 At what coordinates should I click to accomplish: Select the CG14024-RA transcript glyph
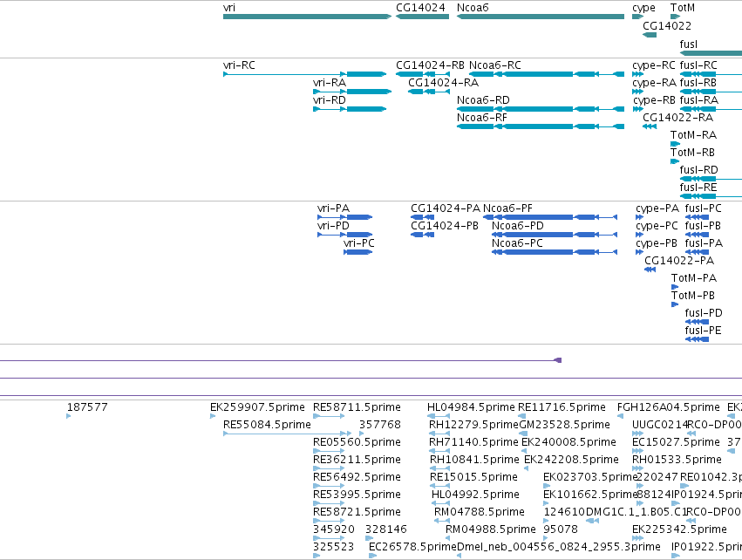coord(429,92)
